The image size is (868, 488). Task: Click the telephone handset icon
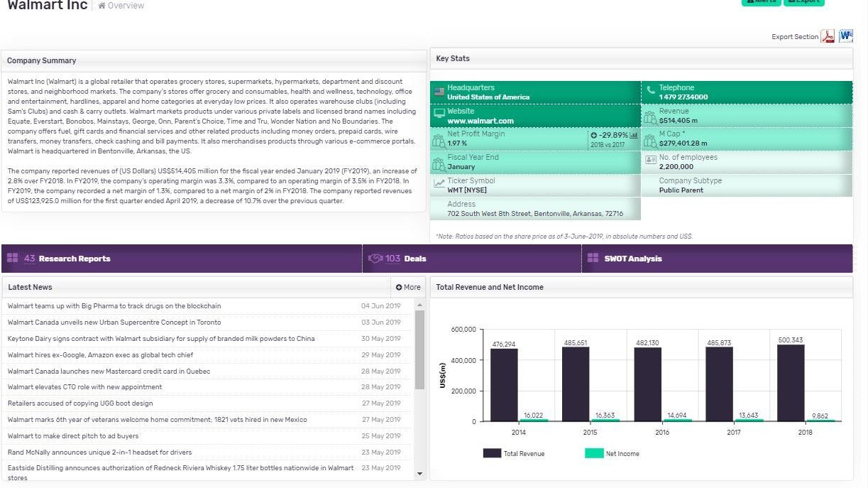point(651,92)
